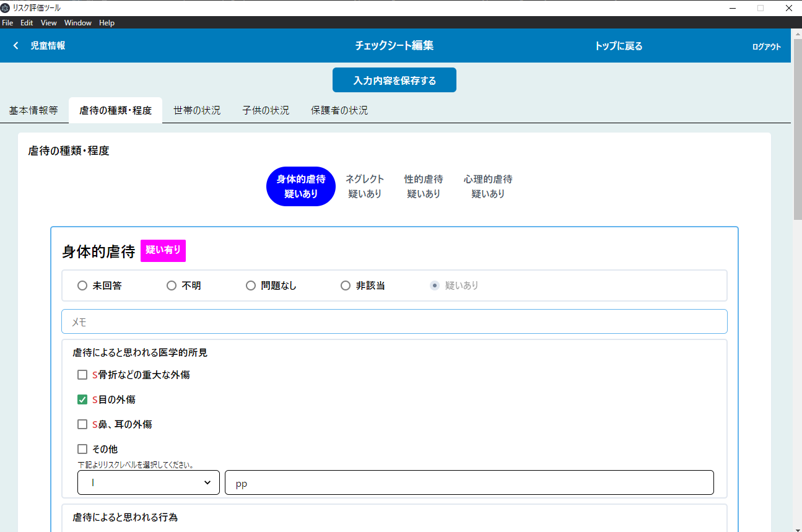This screenshot has width=802, height=532.
Task: Click the 虐待によると思われる行為 heading
Action: 125,517
